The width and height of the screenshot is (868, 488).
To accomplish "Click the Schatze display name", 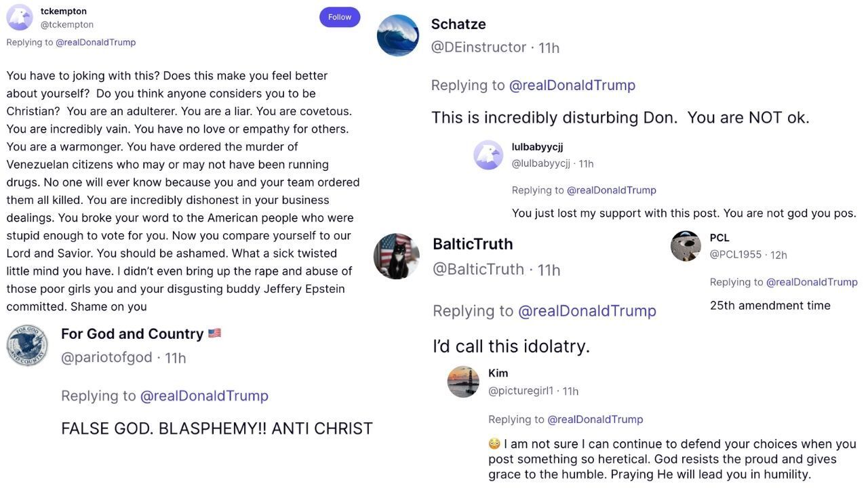I will pos(458,24).
